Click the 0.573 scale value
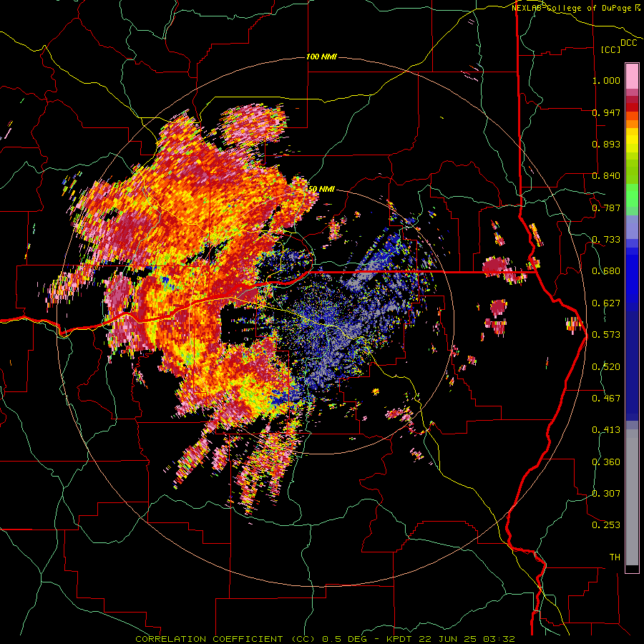Image resolution: width=644 pixels, height=644 pixels. (606, 335)
